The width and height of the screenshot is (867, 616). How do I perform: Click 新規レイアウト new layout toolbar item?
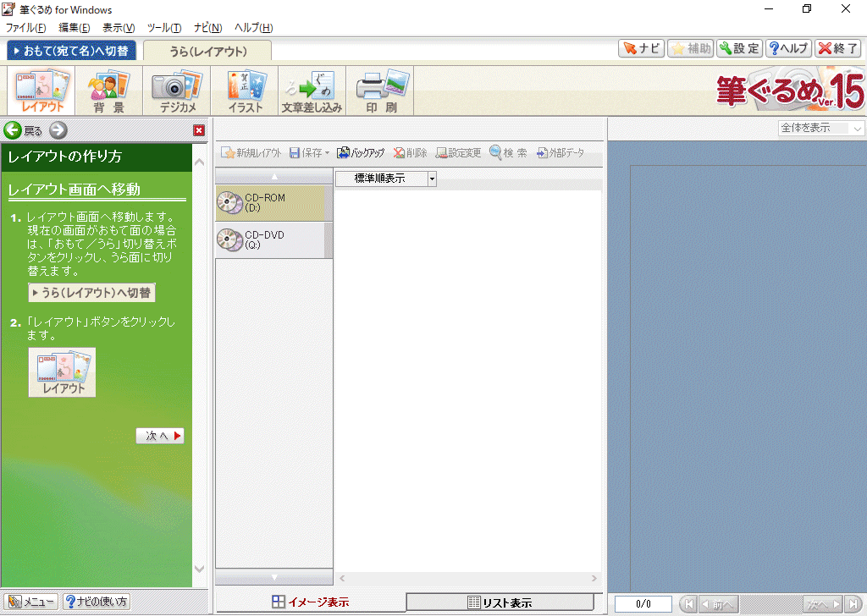[x=251, y=153]
